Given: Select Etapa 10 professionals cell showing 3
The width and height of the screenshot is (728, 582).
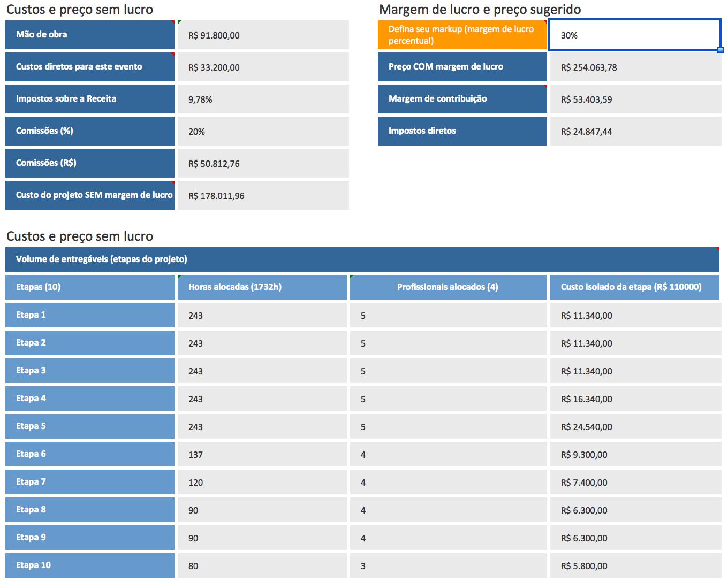Looking at the screenshot, I should click(x=448, y=566).
